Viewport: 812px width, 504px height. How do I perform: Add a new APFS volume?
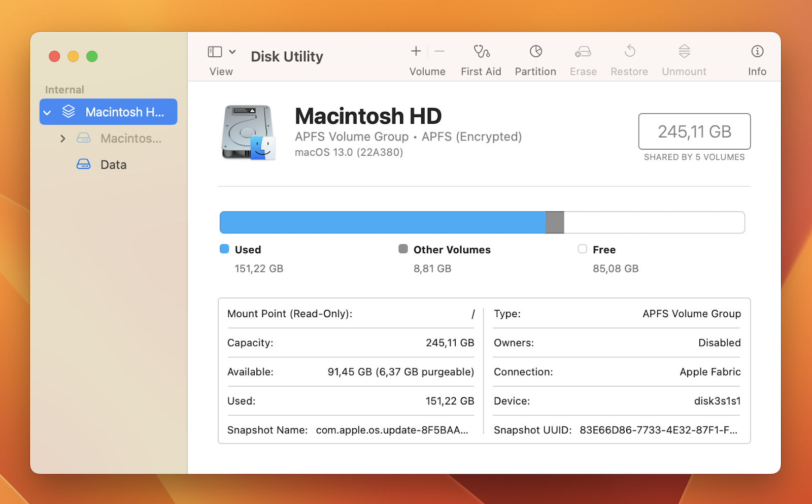(x=415, y=51)
